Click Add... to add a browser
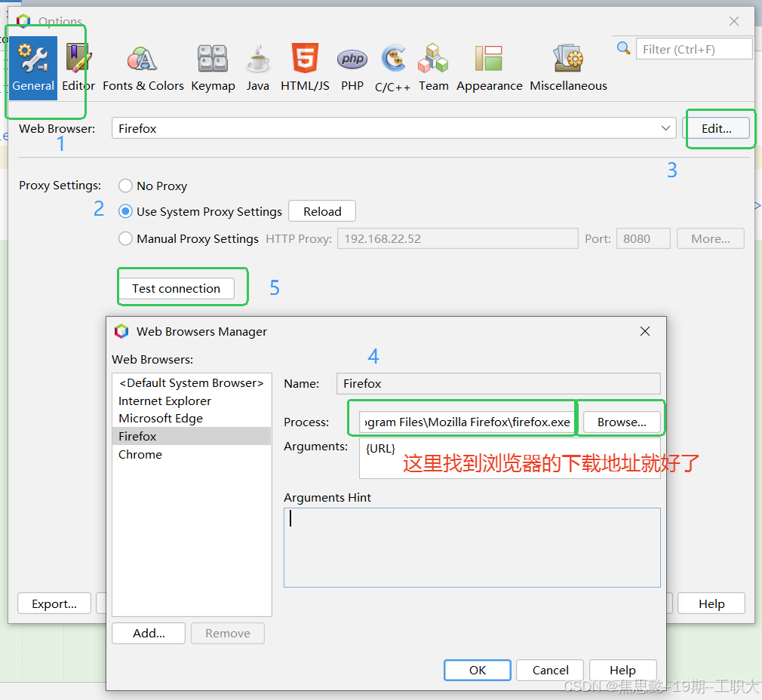The image size is (762, 700). [149, 633]
